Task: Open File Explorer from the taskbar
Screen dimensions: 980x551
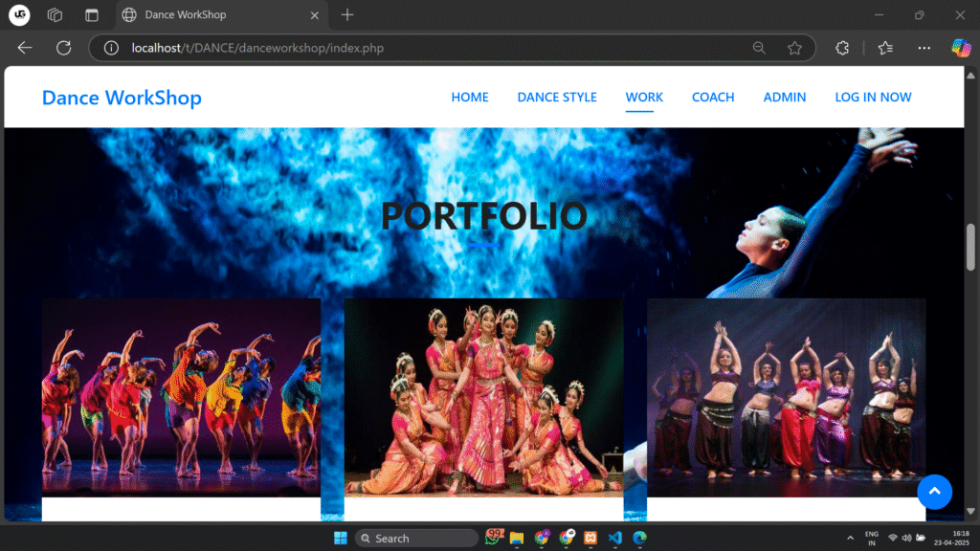Action: coord(517,538)
